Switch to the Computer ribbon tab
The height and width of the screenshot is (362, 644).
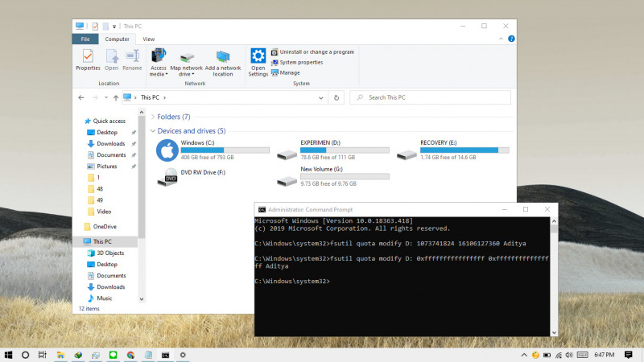[117, 39]
